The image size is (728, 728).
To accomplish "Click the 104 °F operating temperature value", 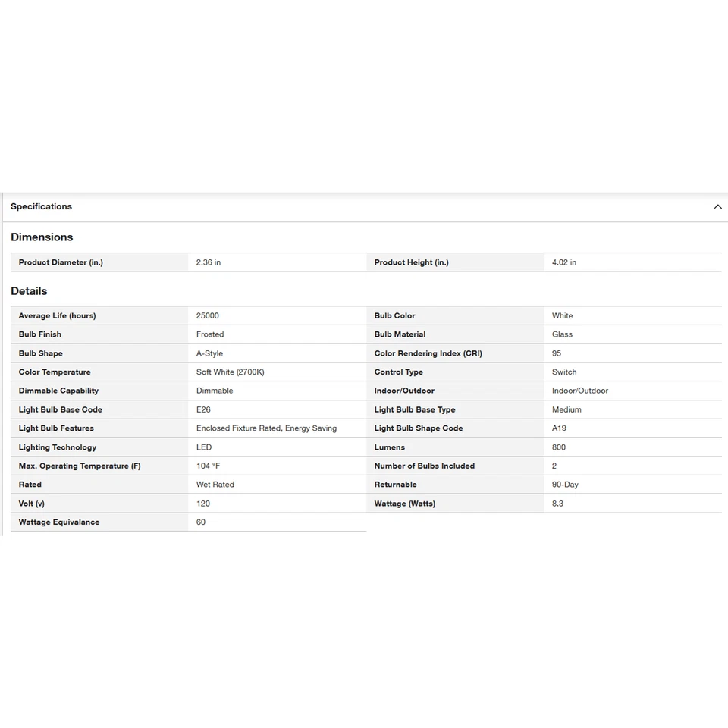I will coord(208,466).
